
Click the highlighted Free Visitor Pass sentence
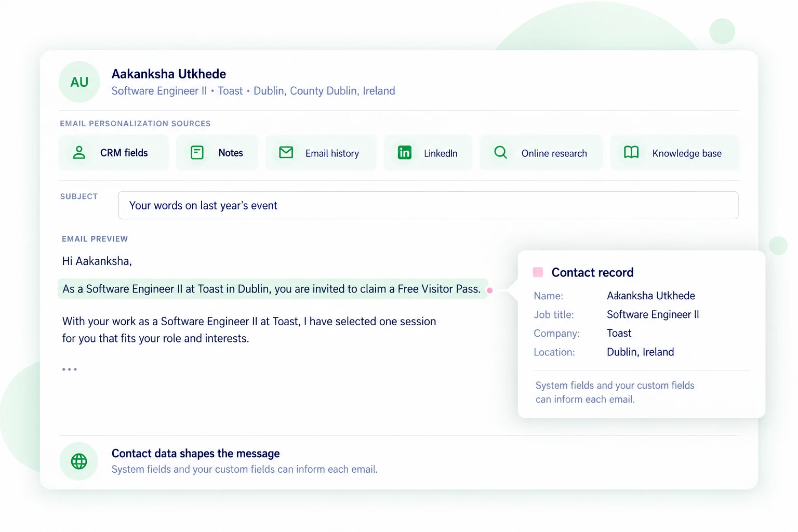(x=273, y=289)
